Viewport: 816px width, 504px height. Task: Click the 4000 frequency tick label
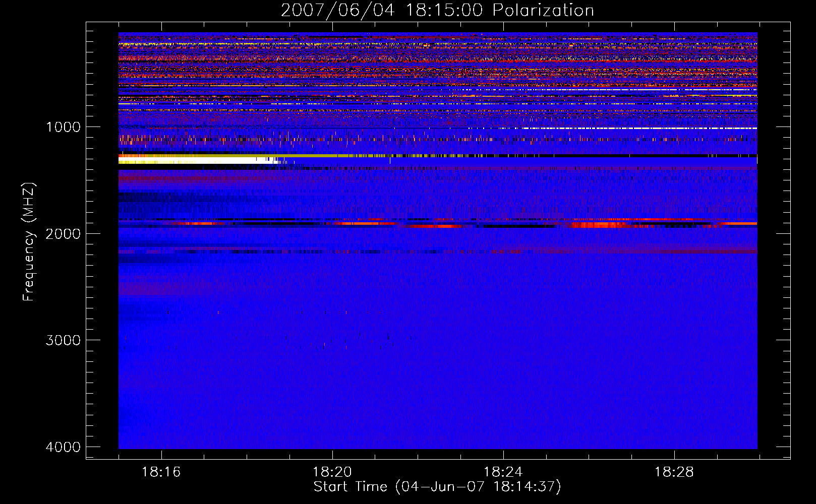click(63, 447)
